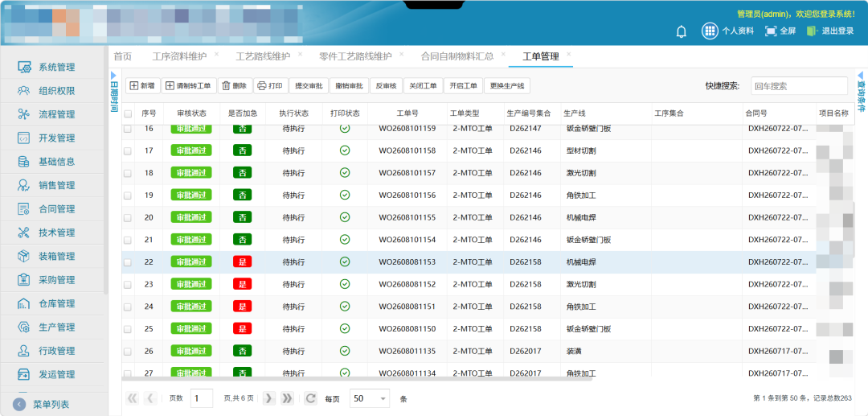The image size is (868, 416).
Task: Open 合同管理 sidebar icon
Action: pyautogui.click(x=24, y=209)
